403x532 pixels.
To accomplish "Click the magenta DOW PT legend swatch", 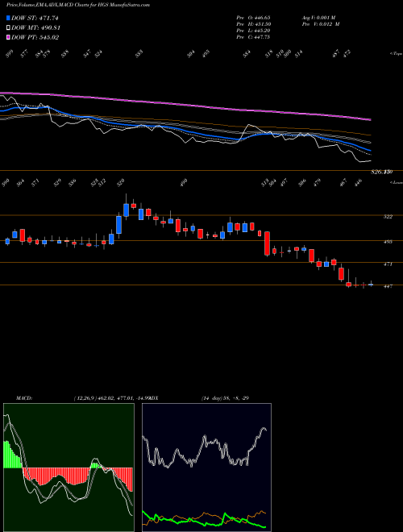I will pos(8,37).
